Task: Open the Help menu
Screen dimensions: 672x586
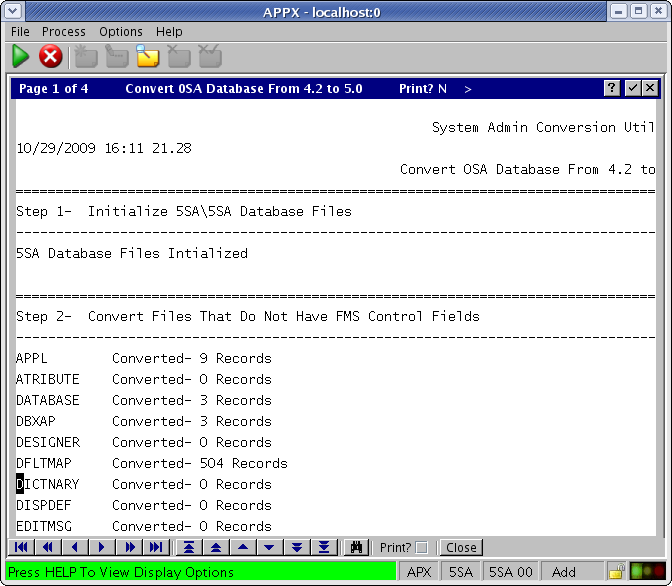Action: pos(170,32)
